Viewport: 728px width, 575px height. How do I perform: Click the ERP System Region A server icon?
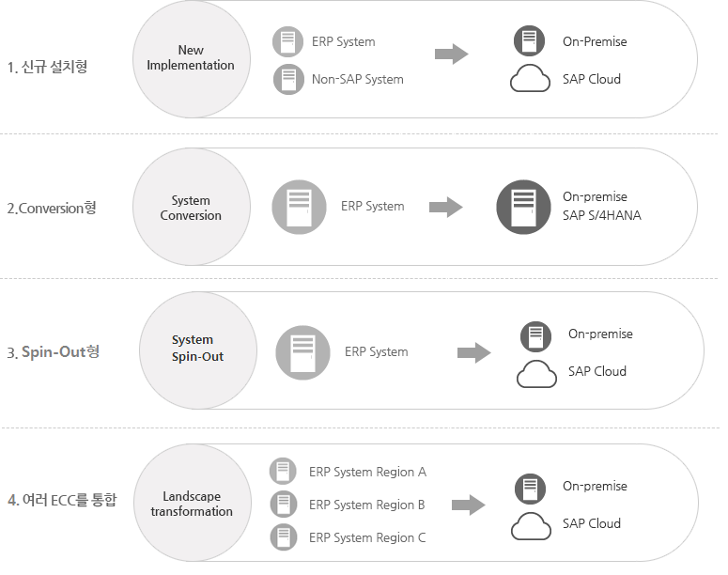[x=283, y=472]
